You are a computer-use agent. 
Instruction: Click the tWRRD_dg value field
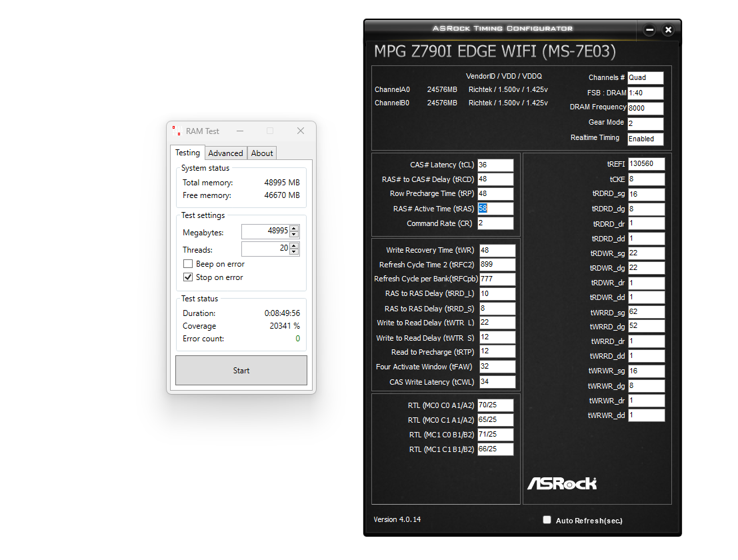[x=646, y=326]
